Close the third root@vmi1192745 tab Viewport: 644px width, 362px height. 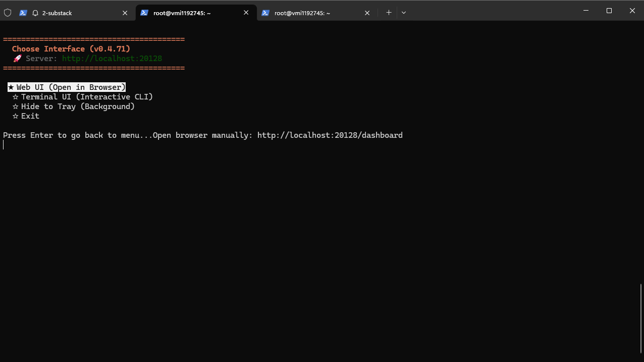point(367,13)
